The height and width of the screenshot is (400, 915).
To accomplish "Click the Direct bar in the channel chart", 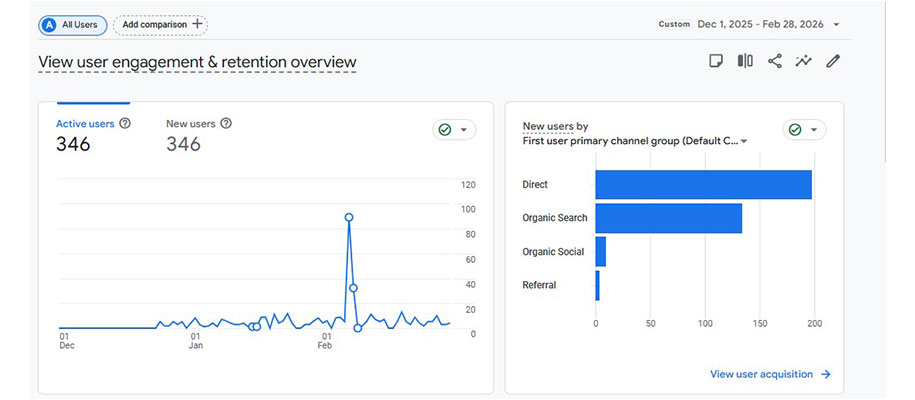I will (x=704, y=185).
